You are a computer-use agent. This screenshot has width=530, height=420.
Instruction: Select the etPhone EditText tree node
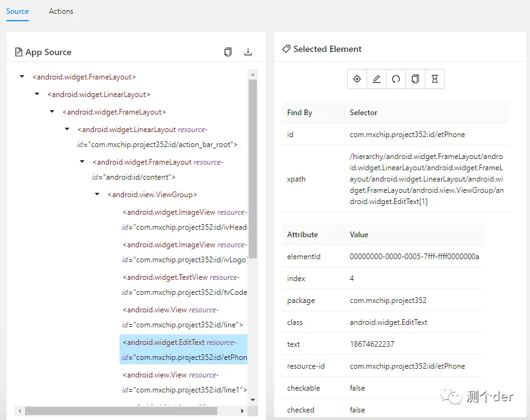tap(184, 350)
